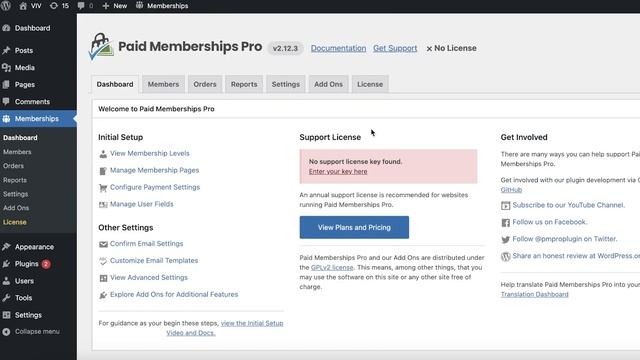Open Manage Membership Pages link

click(x=155, y=170)
